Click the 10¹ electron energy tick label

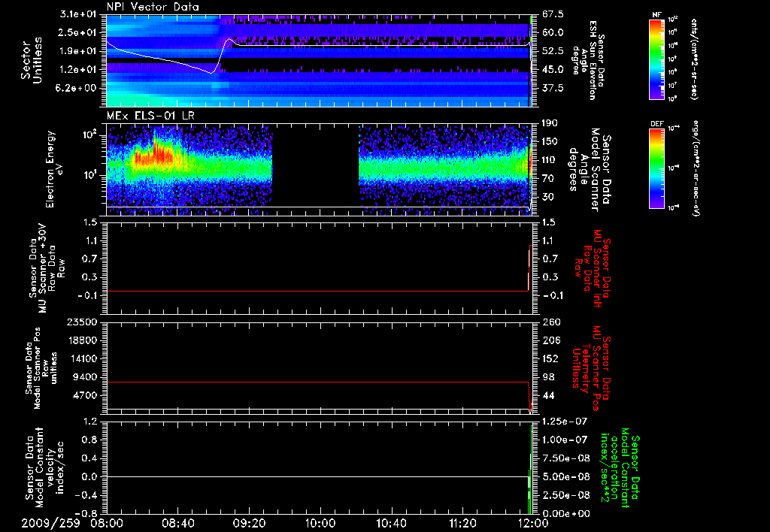[x=91, y=175]
